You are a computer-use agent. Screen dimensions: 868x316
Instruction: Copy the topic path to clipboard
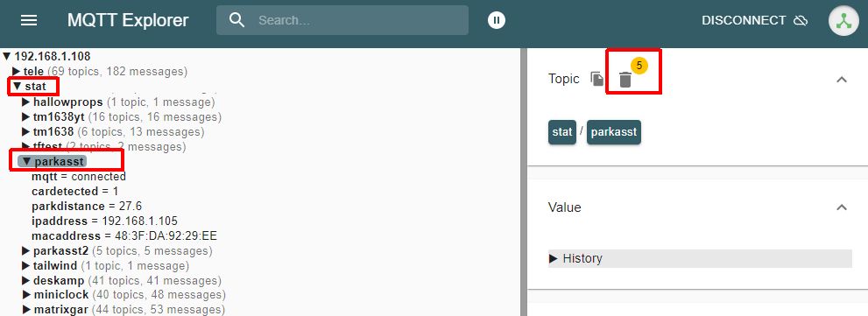[596, 79]
